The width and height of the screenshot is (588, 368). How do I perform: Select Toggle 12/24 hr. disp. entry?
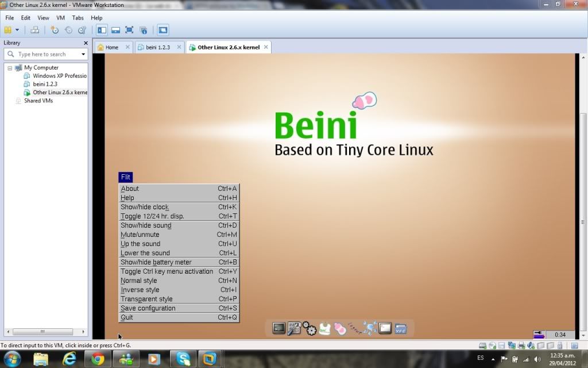point(179,216)
